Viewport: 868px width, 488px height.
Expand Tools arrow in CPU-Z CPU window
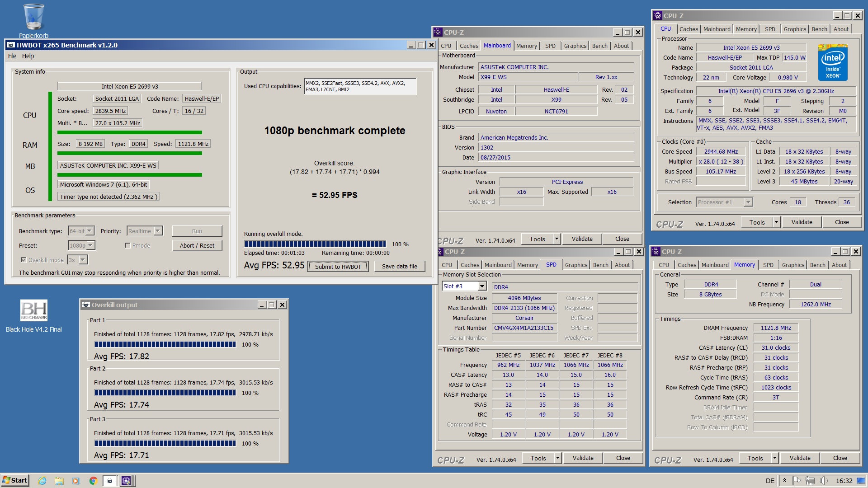point(777,222)
